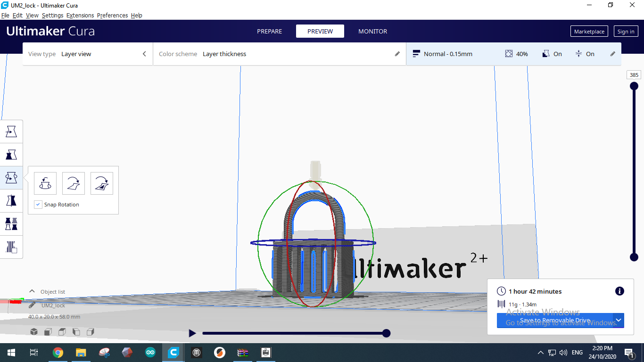Collapse the View type panel chevron
The width and height of the screenshot is (644, 362).
click(x=144, y=54)
